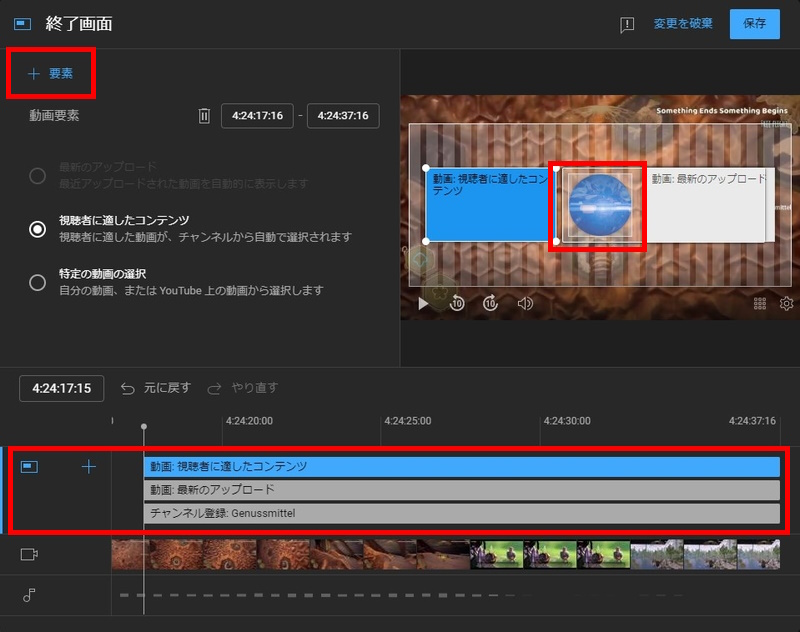Mute the preview with the volume icon
The width and height of the screenshot is (800, 632).
[x=525, y=304]
